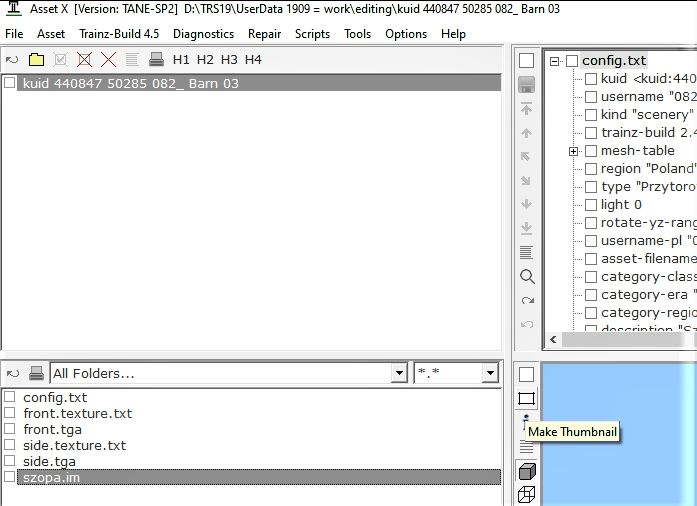The height and width of the screenshot is (506, 697).
Task: Click the redo arrow icon below the magnifier
Action: [527, 301]
